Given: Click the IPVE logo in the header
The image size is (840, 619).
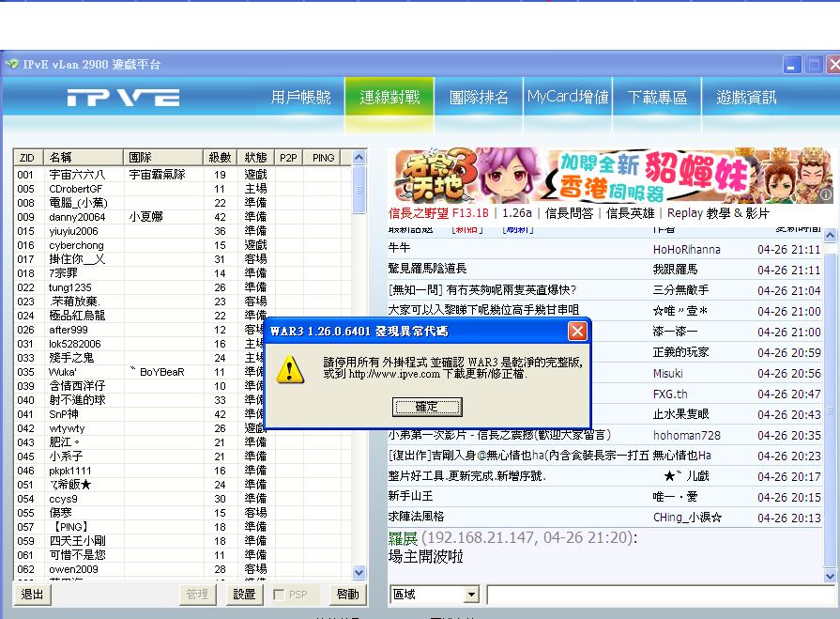Looking at the screenshot, I should pyautogui.click(x=123, y=98).
